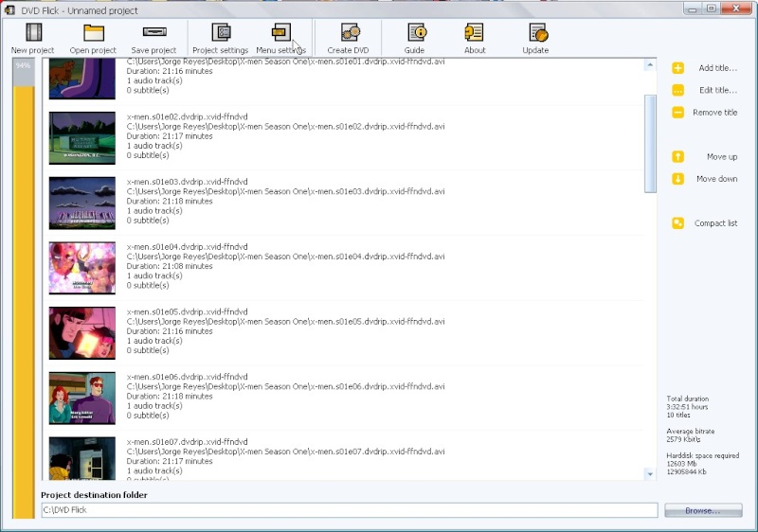The width and height of the screenshot is (758, 532).
Task: Select title text x-men.s01e02.dvdrip.xvid-ffndvd
Action: [187, 116]
